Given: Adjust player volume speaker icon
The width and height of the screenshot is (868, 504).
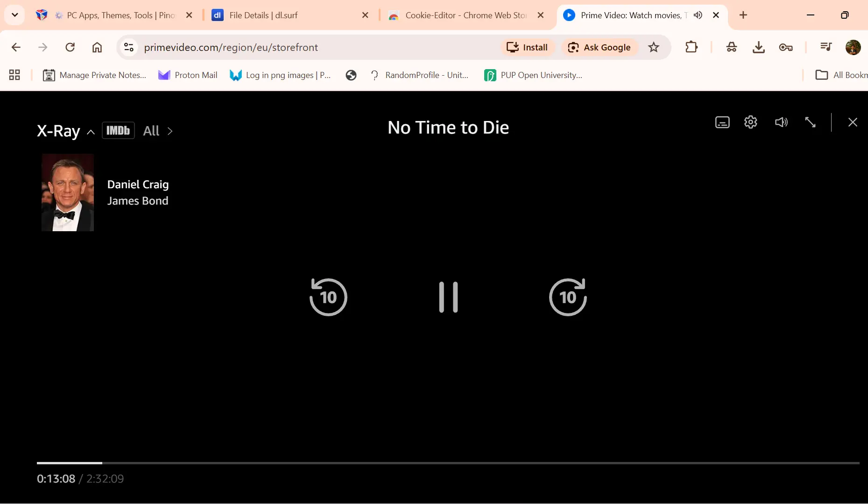Looking at the screenshot, I should (x=781, y=122).
